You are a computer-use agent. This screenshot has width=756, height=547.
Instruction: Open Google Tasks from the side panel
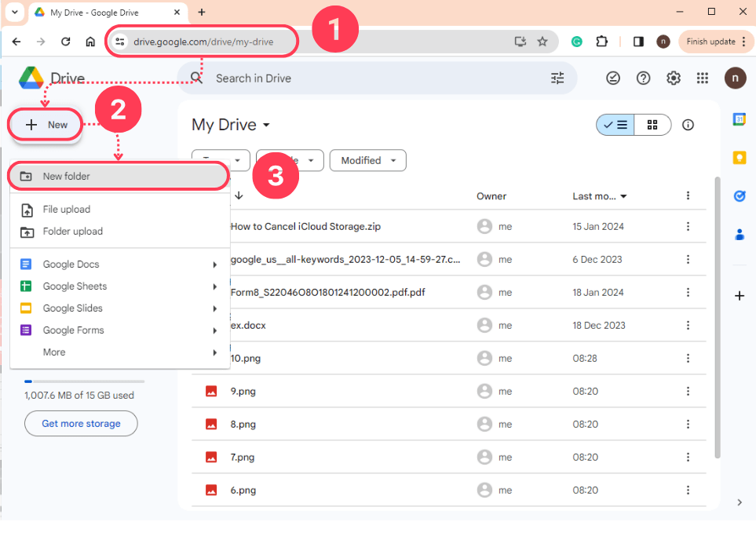(739, 196)
